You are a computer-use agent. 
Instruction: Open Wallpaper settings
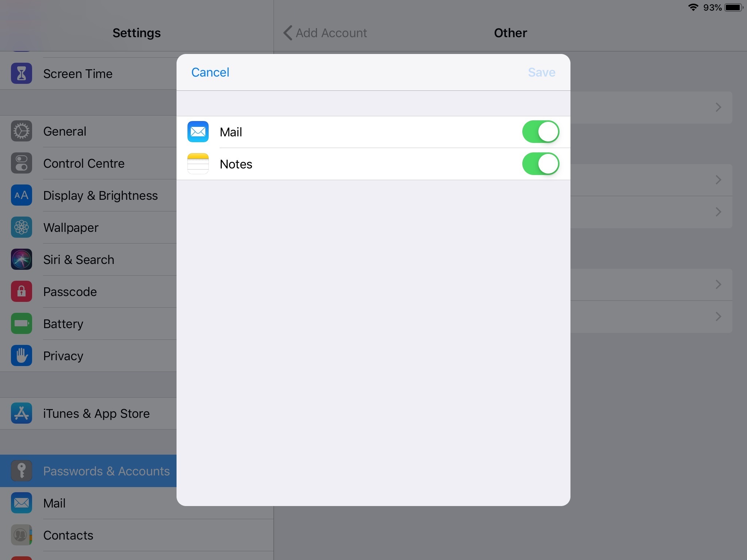pyautogui.click(x=88, y=227)
